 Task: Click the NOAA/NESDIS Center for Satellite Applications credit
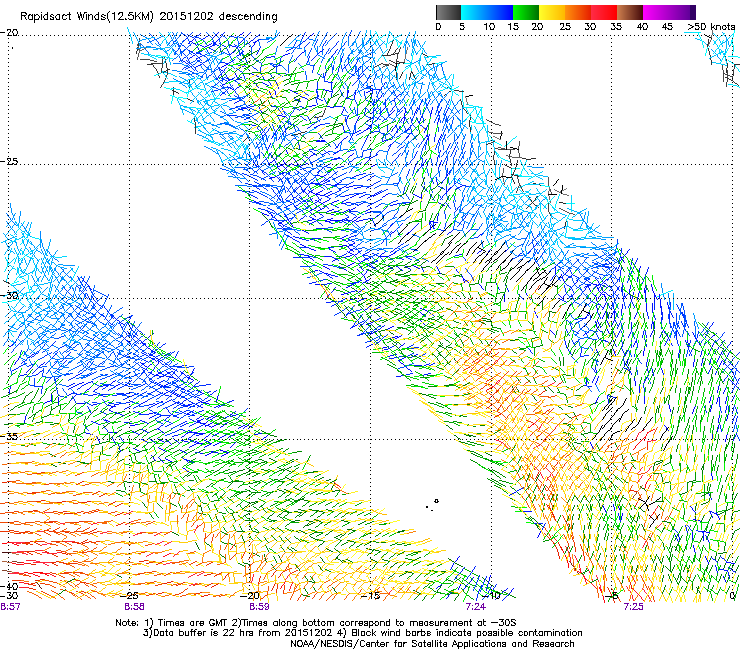click(432, 644)
